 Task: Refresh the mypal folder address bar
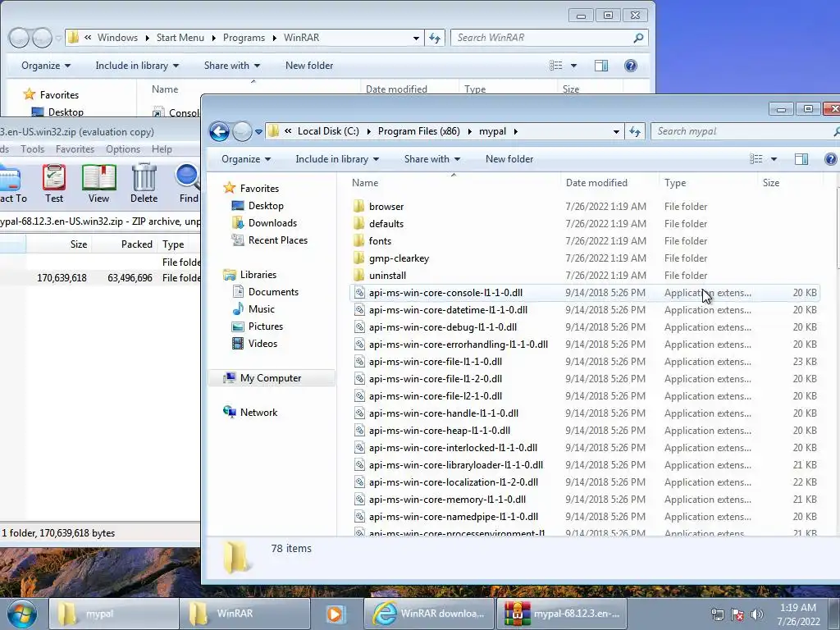point(636,131)
